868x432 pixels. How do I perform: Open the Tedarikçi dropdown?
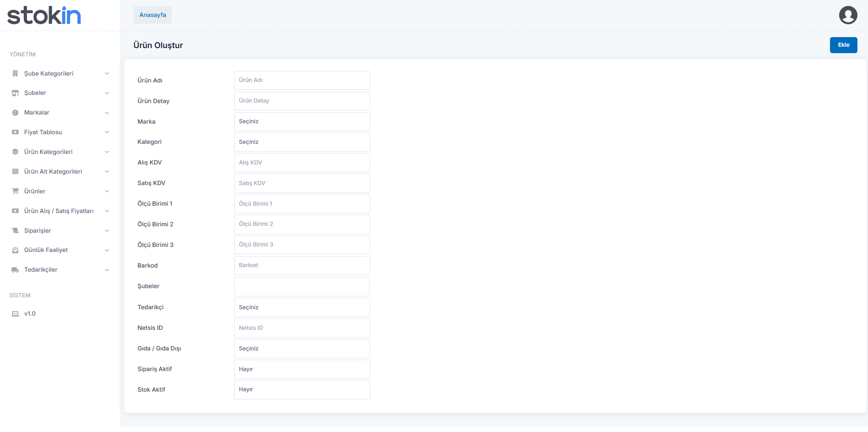302,307
